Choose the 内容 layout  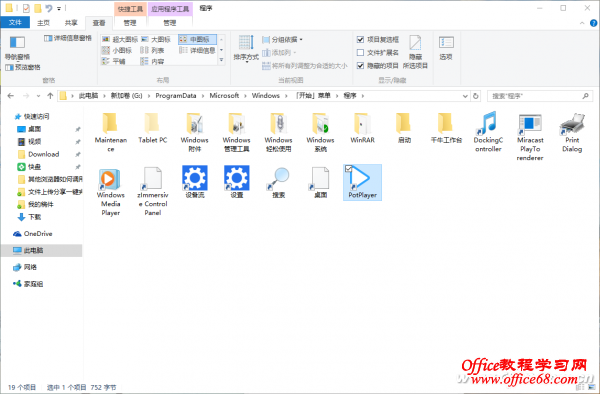click(x=152, y=61)
